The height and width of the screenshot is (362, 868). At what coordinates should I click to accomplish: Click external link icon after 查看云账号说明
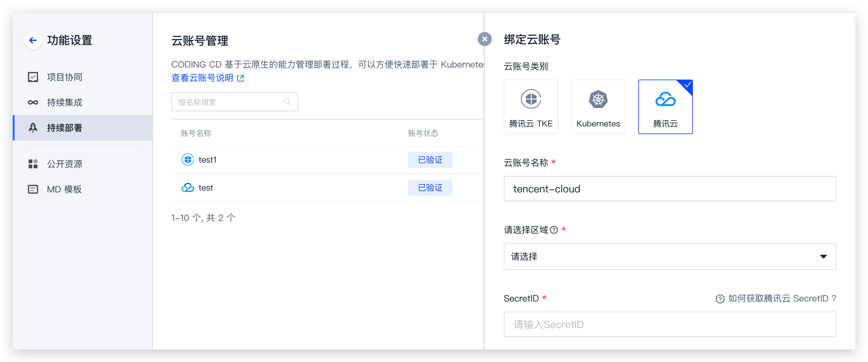coord(240,79)
